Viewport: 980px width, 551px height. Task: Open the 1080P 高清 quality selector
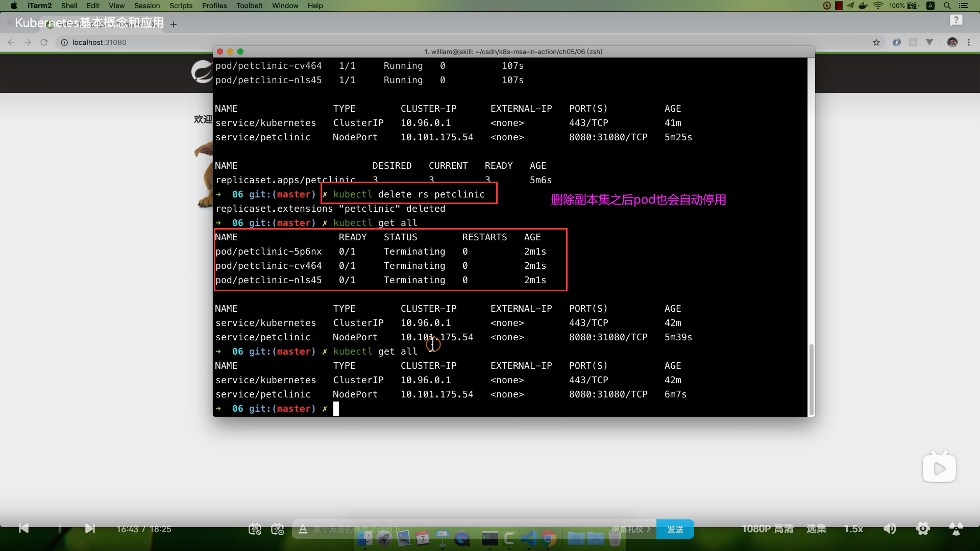767,529
